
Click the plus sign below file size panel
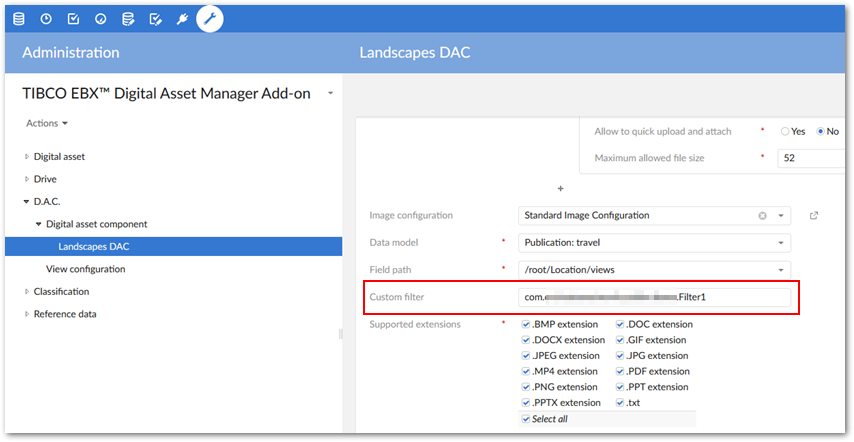coord(560,188)
